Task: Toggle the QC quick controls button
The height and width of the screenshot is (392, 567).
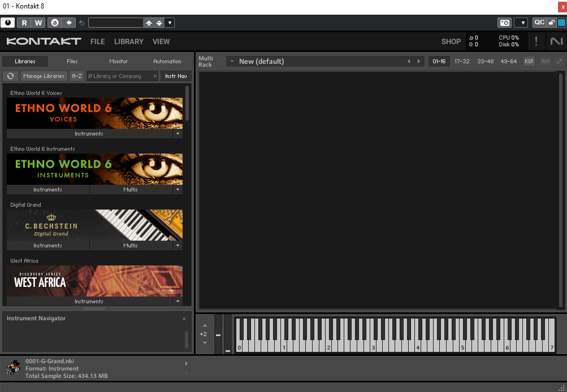Action: 539,23
